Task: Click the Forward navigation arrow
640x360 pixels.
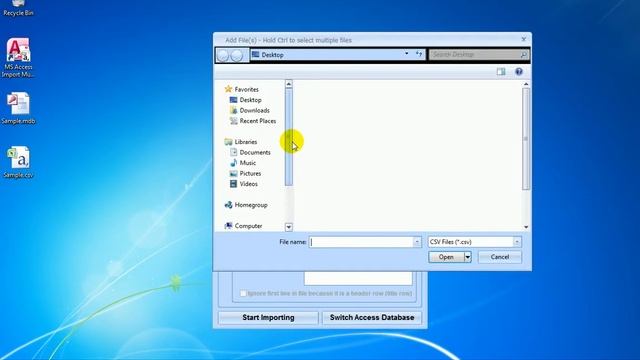Action: tap(237, 55)
